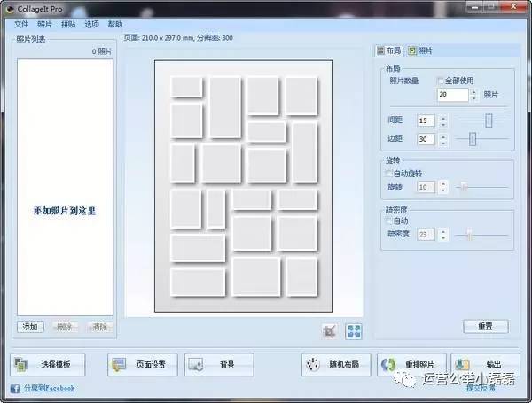Image resolution: width=532 pixels, height=403 pixels.
Task: Click the 间距 spacing slider handle
Action: pos(487,120)
